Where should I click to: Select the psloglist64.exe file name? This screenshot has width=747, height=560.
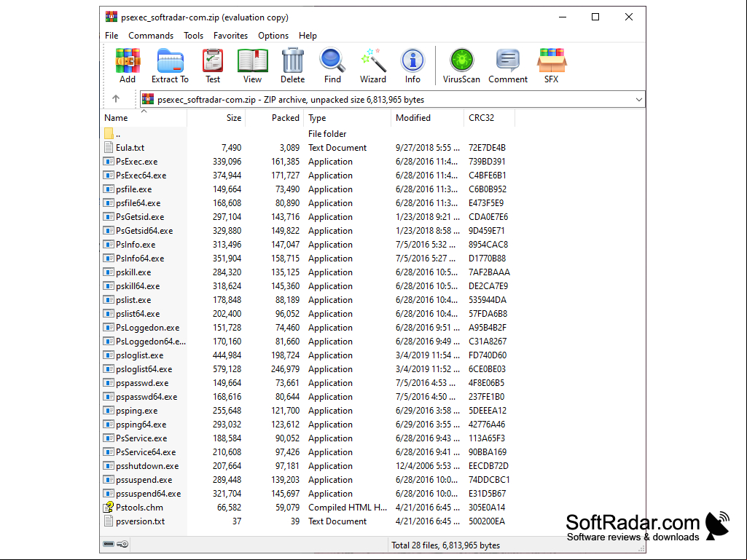[144, 368]
